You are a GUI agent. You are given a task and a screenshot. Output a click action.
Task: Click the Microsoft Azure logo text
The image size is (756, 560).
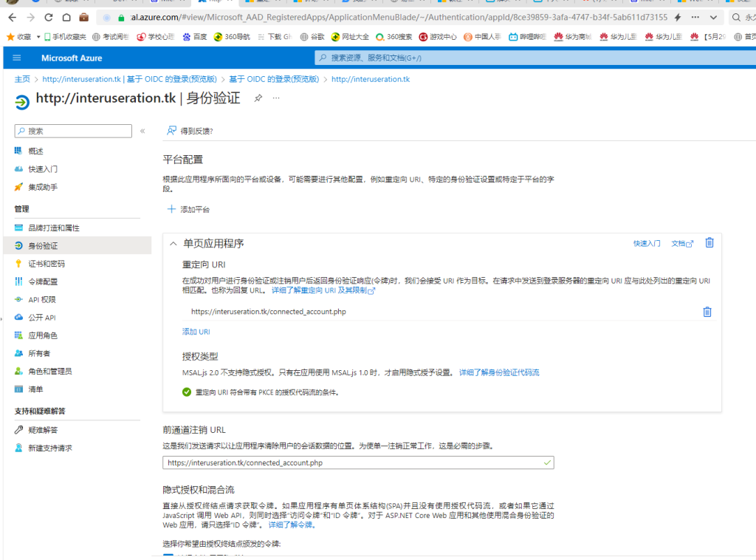[72, 58]
